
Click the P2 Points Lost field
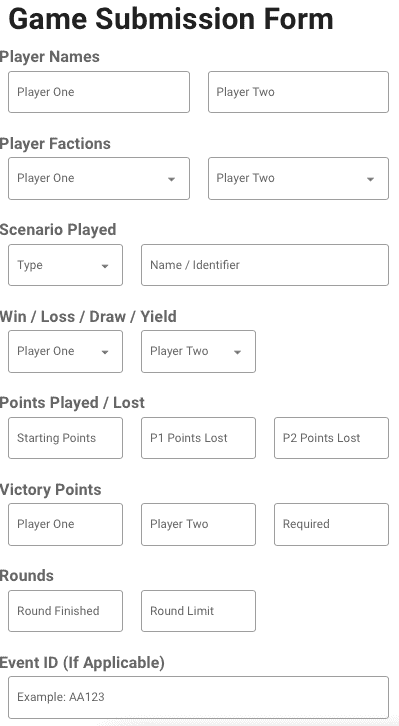pos(331,438)
